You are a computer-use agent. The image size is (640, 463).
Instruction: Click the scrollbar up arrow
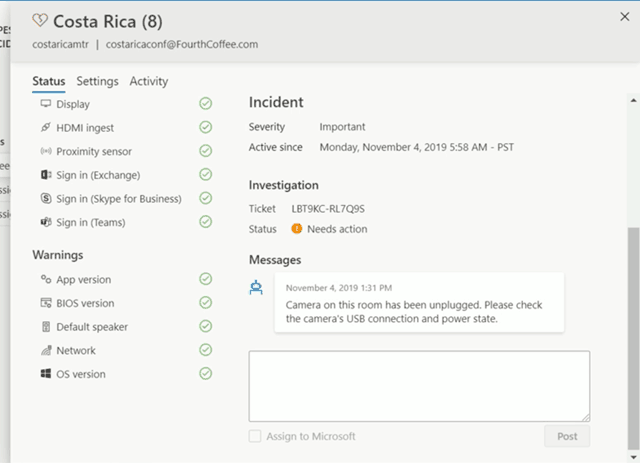coord(633,100)
